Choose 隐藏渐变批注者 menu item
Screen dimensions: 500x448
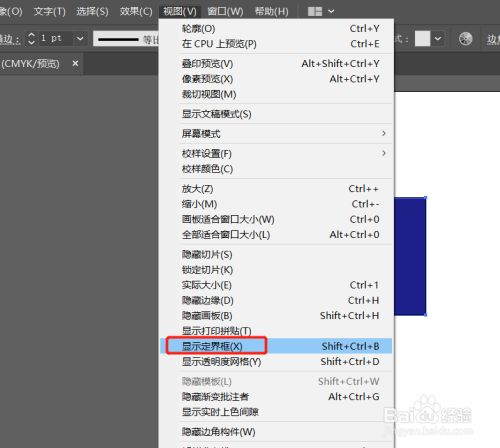276,397
